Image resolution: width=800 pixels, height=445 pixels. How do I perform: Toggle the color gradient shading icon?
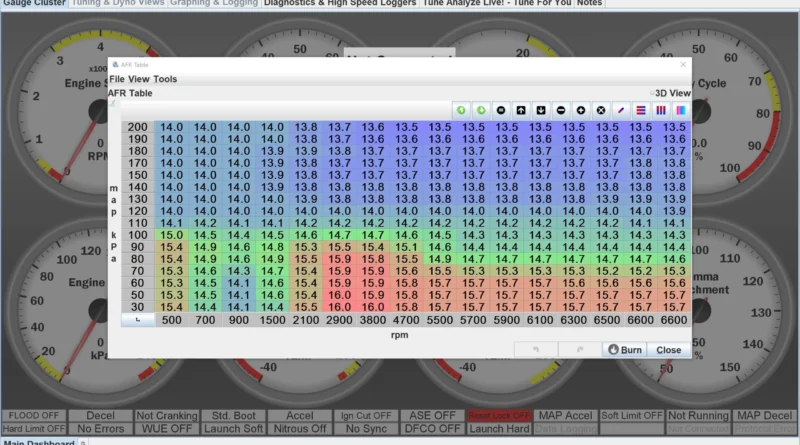[681, 109]
